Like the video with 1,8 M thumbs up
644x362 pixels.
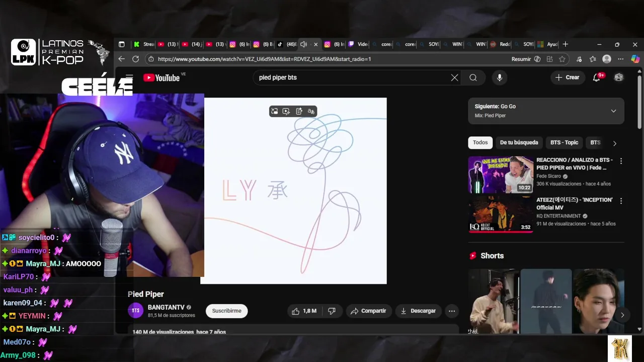click(304, 311)
